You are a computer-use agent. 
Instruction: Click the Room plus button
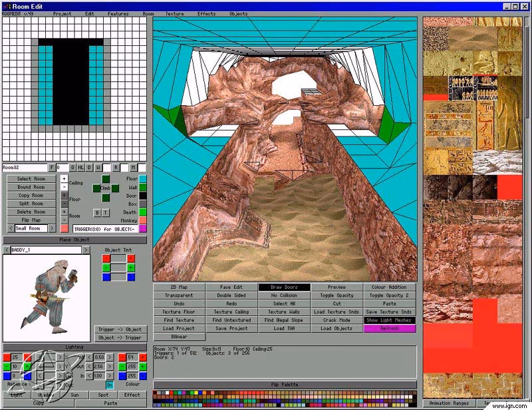coord(64,212)
